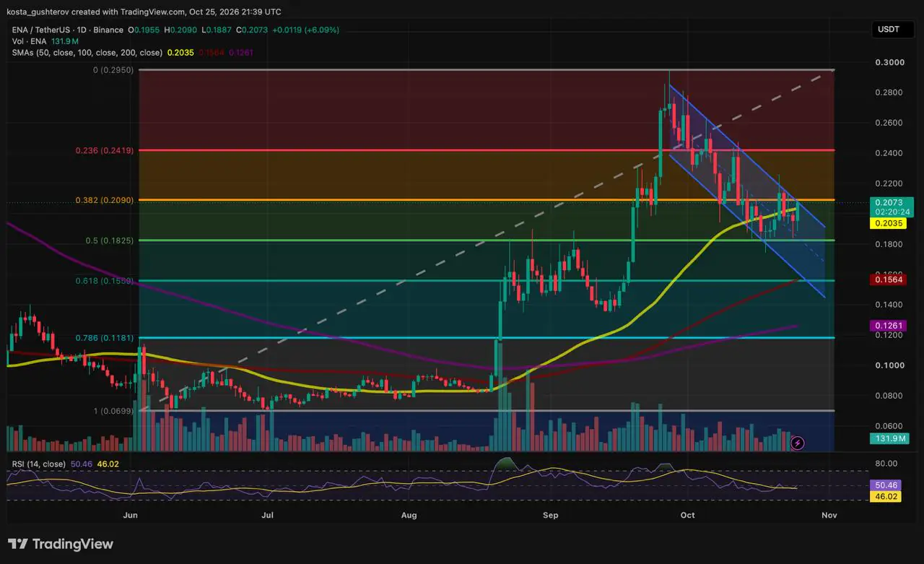
Task: Select the ENA / TetherUS symbol title
Action: pyautogui.click(x=66, y=30)
